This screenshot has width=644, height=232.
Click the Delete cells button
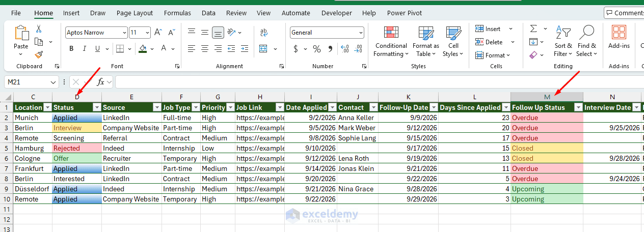pos(489,42)
